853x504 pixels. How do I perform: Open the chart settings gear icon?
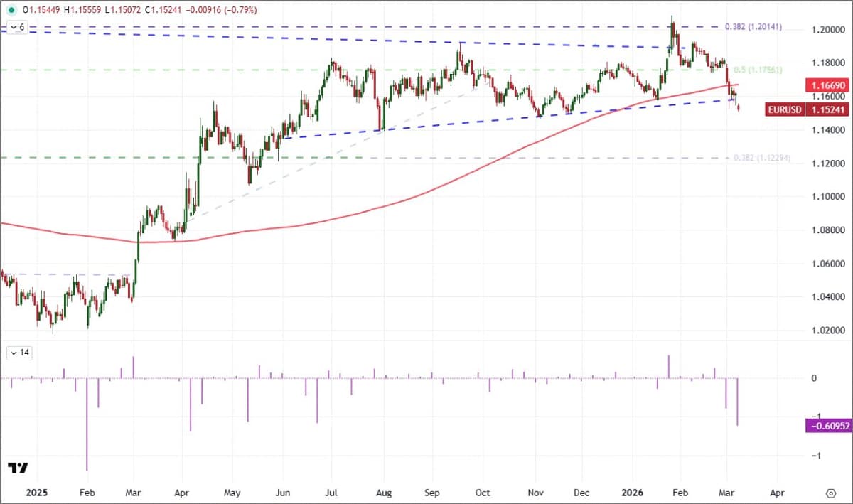(x=830, y=492)
